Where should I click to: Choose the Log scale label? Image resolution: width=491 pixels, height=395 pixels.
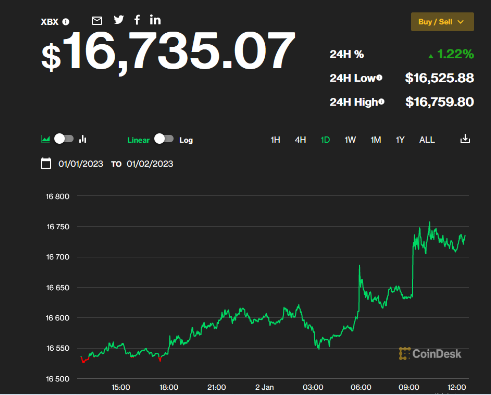[x=186, y=140]
